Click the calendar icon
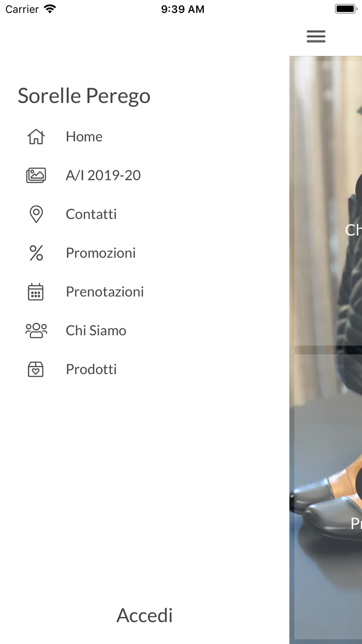This screenshot has width=362, height=644. (36, 292)
